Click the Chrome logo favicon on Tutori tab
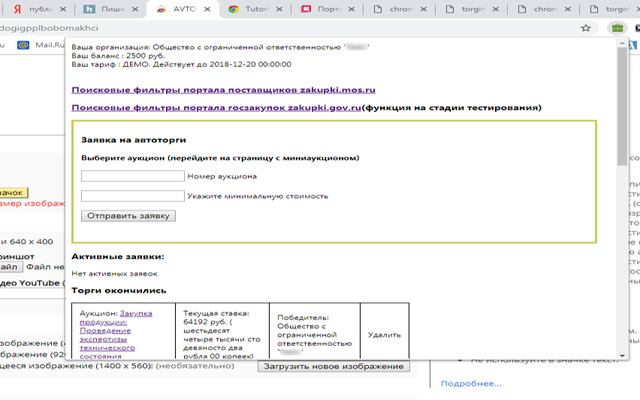Image resolution: width=640 pixels, height=400 pixels. (x=233, y=9)
